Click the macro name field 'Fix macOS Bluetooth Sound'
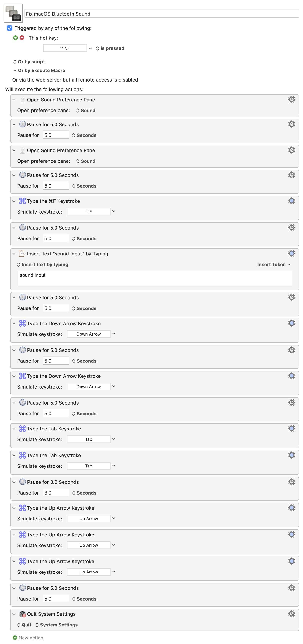 pyautogui.click(x=161, y=14)
